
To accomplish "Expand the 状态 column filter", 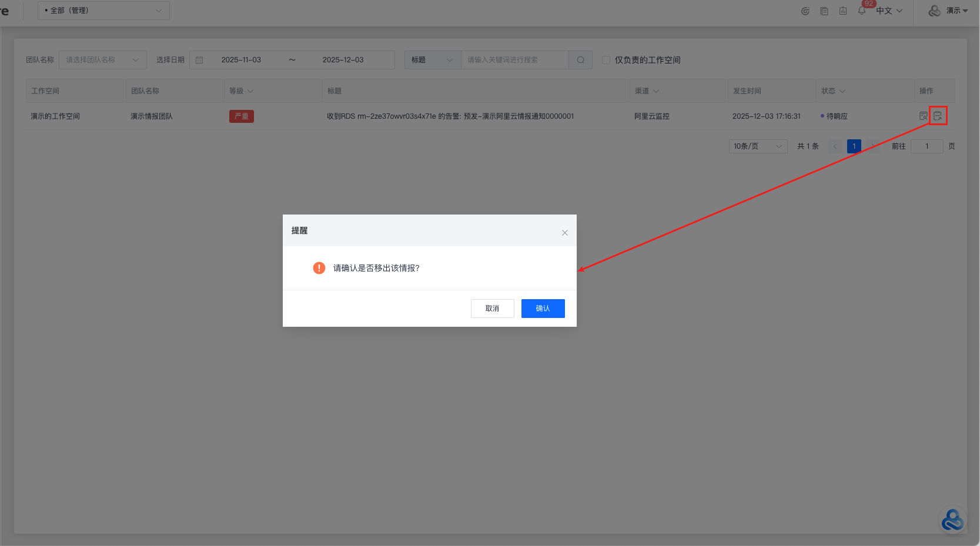I will click(x=834, y=91).
